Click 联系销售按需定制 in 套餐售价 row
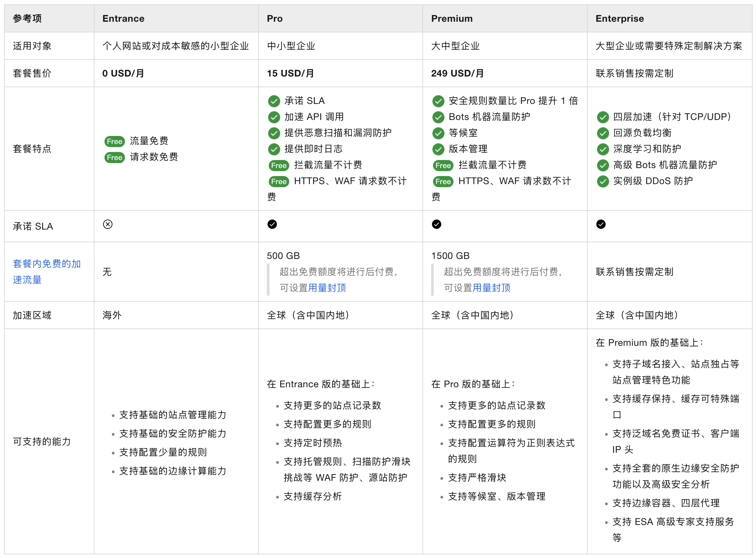Image resolution: width=756 pixels, height=558 pixels. [x=634, y=73]
